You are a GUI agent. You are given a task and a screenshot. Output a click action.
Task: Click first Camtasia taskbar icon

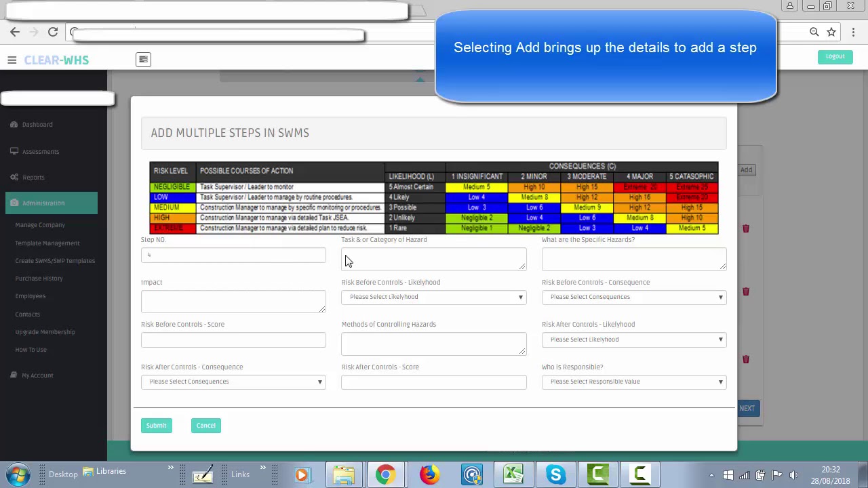click(x=598, y=474)
